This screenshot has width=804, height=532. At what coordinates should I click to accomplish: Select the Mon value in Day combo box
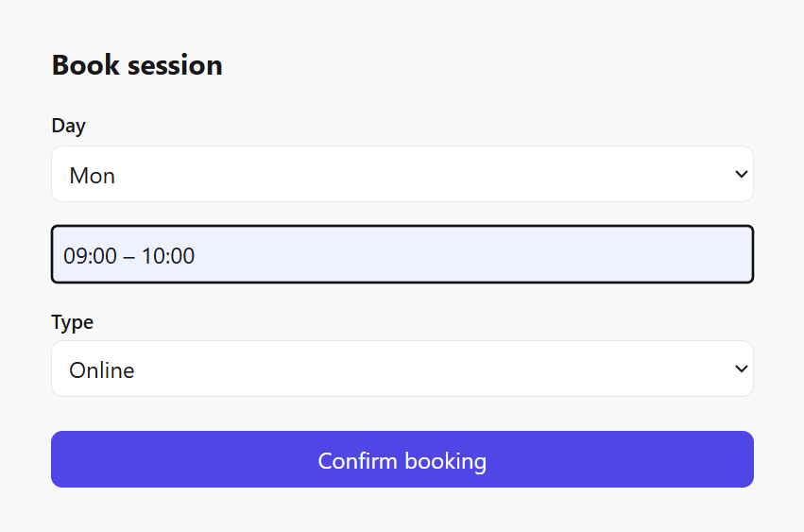93,176
